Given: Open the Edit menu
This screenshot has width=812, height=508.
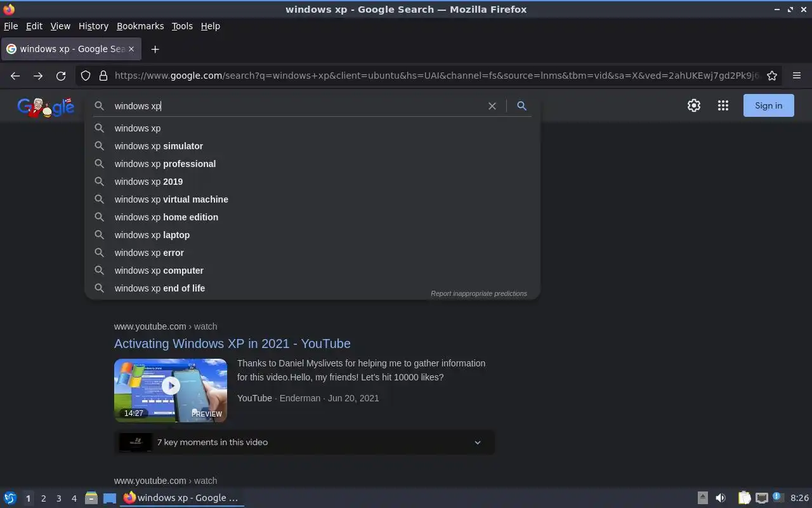Looking at the screenshot, I should 34,26.
